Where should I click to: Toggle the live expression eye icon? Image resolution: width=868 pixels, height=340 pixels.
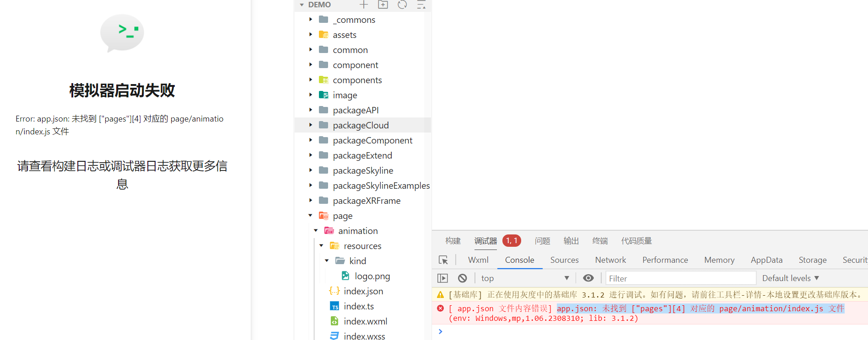588,278
